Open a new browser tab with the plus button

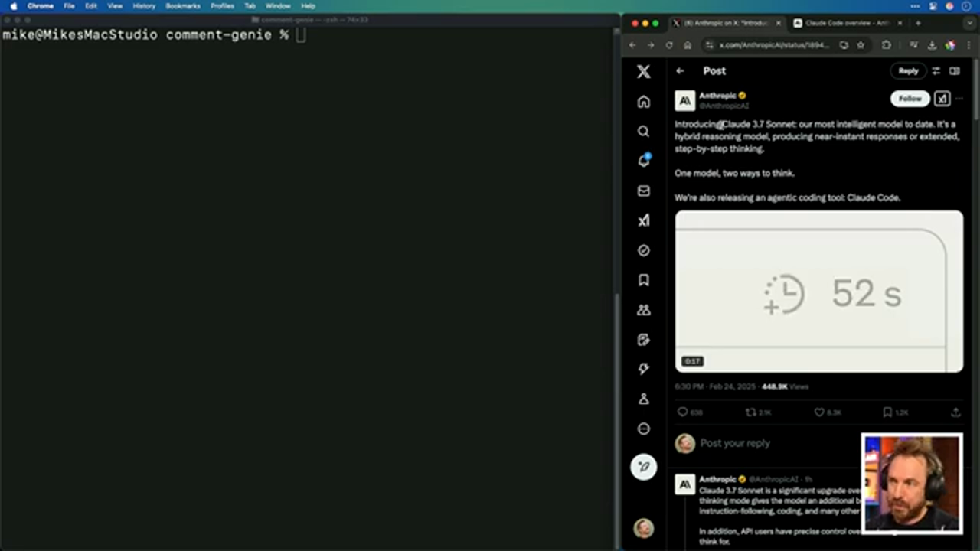click(918, 23)
